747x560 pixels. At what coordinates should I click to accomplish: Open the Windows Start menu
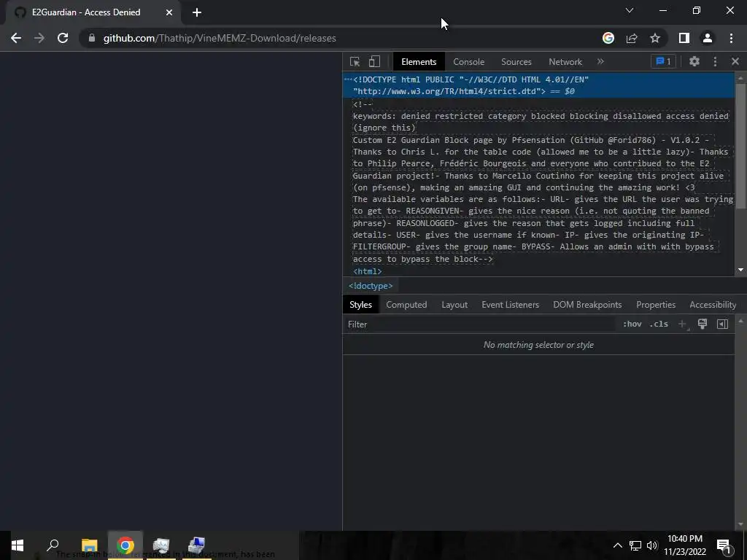[18, 545]
